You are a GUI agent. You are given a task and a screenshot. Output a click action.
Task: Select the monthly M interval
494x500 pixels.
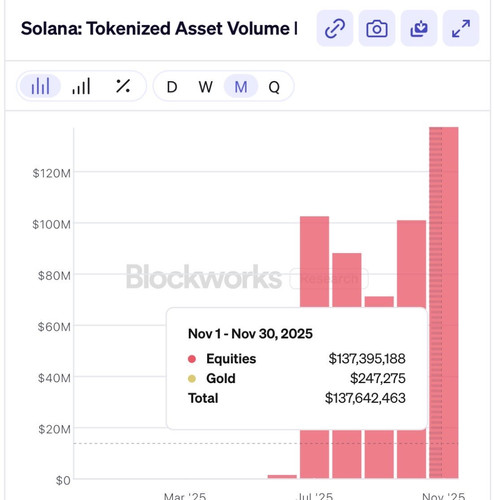241,87
